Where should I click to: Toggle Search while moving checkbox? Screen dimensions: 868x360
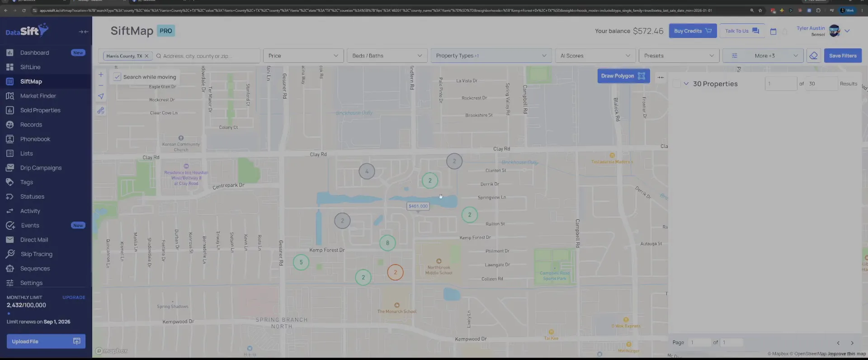tap(117, 77)
